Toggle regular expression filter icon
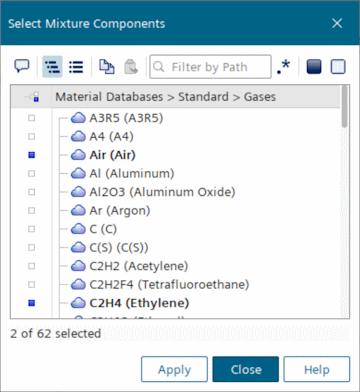The height and width of the screenshot is (392, 360). (283, 67)
